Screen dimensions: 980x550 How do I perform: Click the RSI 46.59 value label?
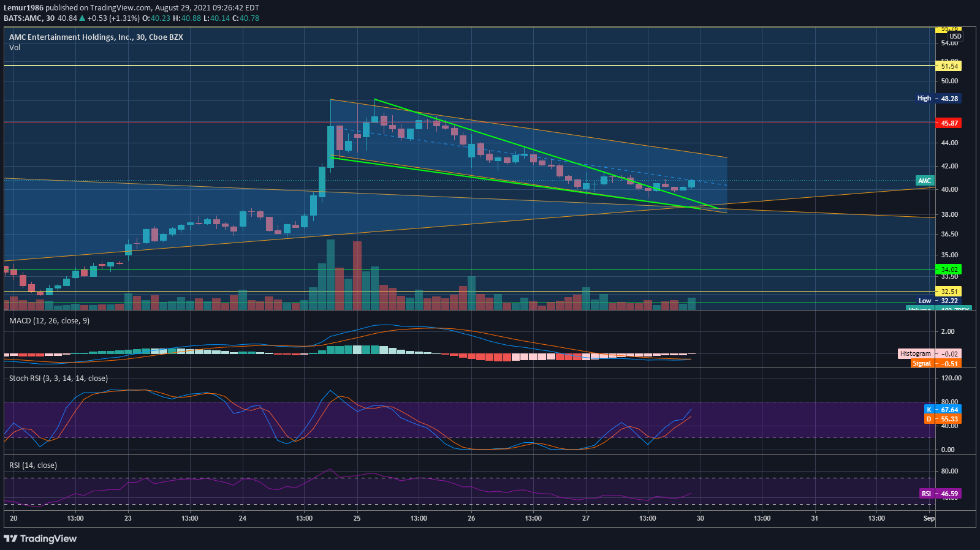click(x=940, y=494)
